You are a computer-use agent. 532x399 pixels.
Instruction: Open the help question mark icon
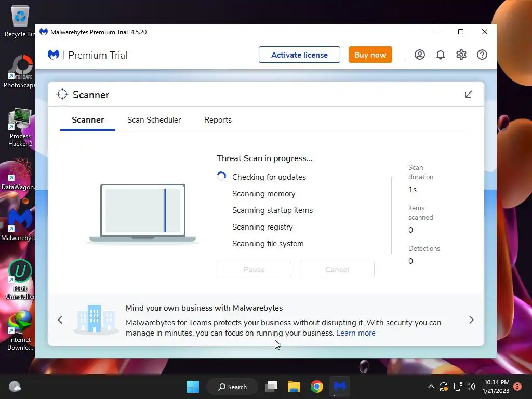[x=482, y=55]
